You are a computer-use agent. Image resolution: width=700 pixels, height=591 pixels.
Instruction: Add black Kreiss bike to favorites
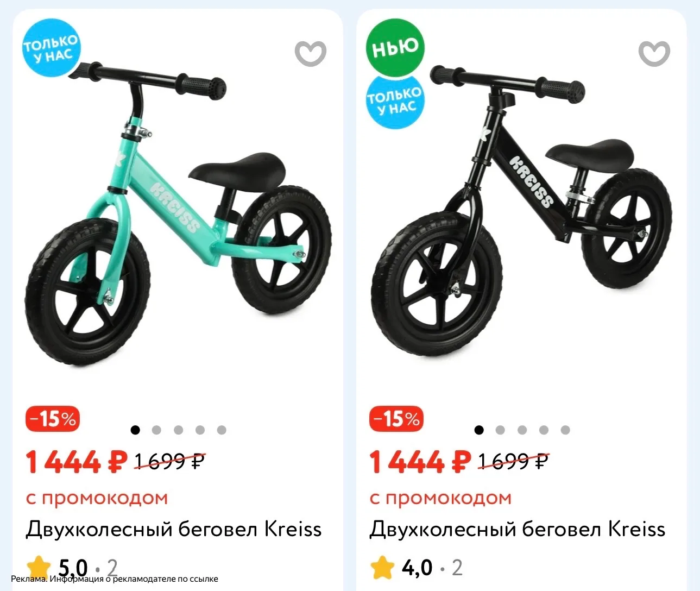[x=654, y=53]
